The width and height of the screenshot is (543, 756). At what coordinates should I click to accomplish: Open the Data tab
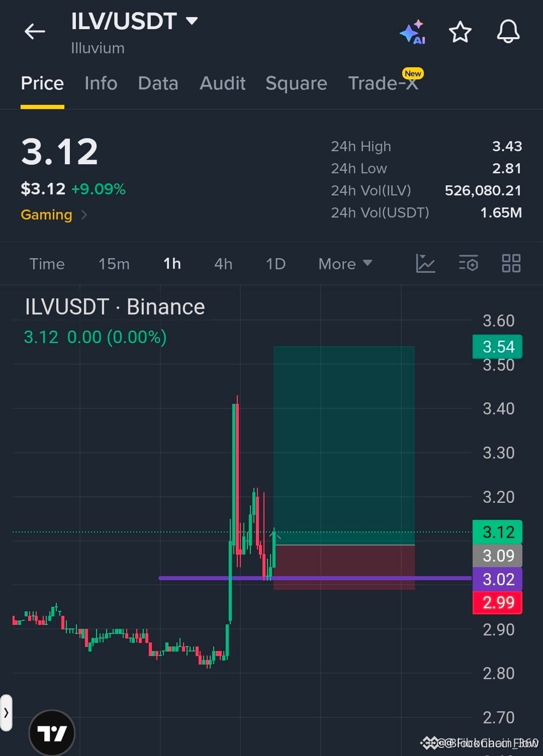(158, 83)
